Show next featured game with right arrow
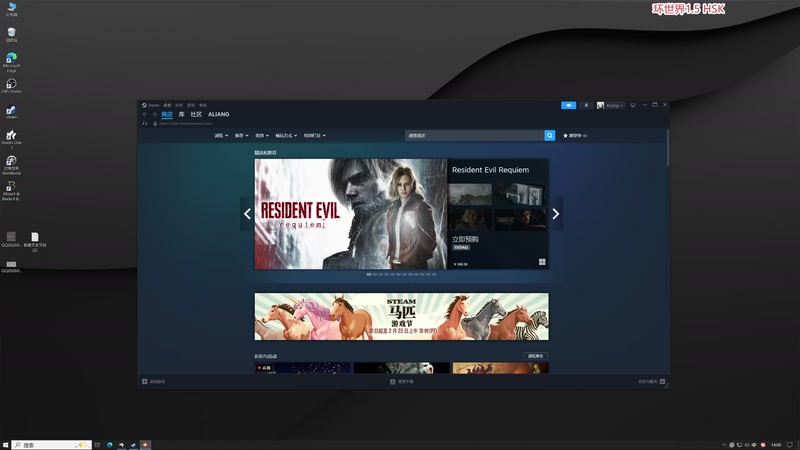Viewport: 800px width, 450px height. (556, 214)
